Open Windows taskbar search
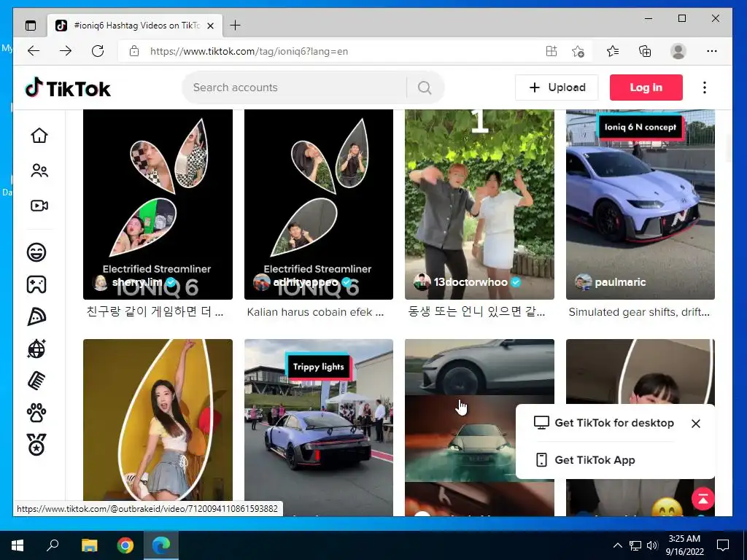747x560 pixels. (53, 545)
